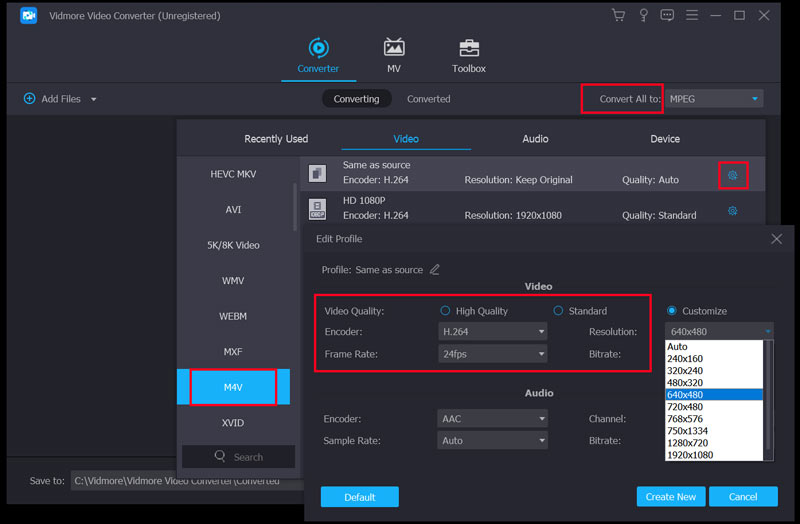Screen dimensions: 800x524
Task: Open the feedback chat bubble icon
Action: (x=666, y=15)
